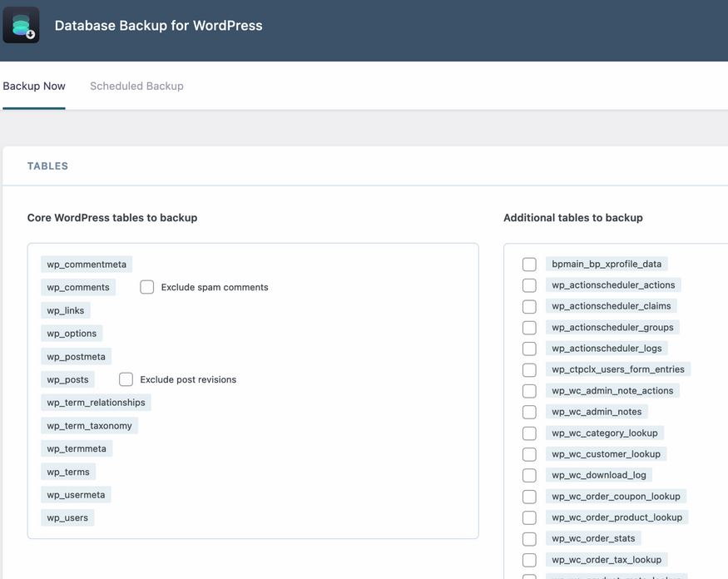
Task: Tick the wp_wc_category_lookup checkbox
Action: coord(529,433)
